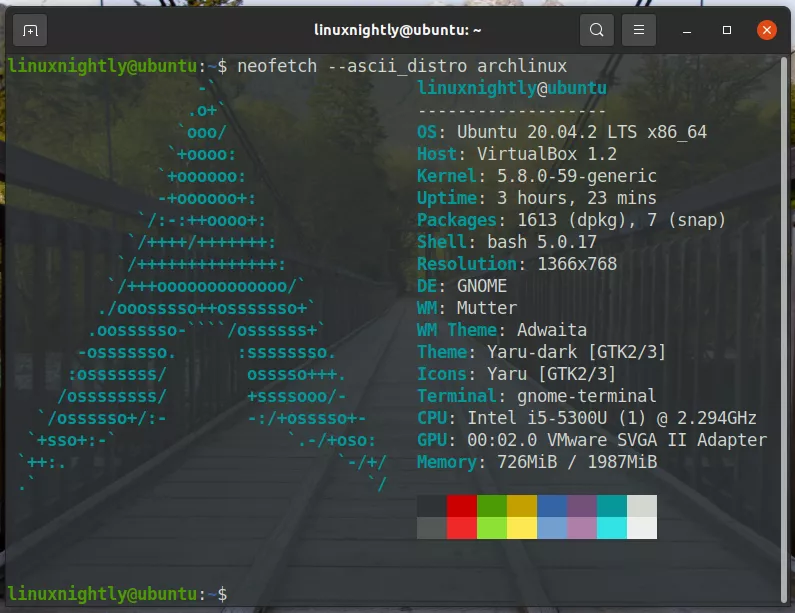Click the WM: Mutter line
Image resolution: width=795 pixels, height=613 pixels.
tap(467, 308)
